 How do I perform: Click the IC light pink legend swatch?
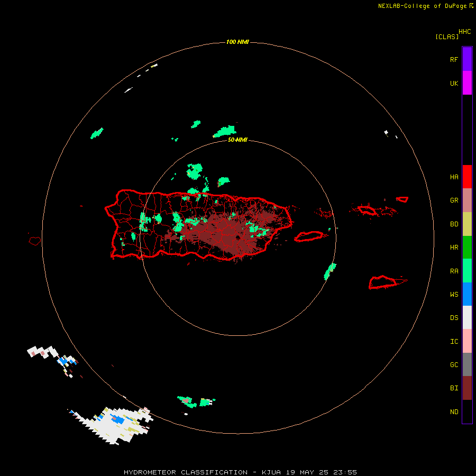pos(467,341)
